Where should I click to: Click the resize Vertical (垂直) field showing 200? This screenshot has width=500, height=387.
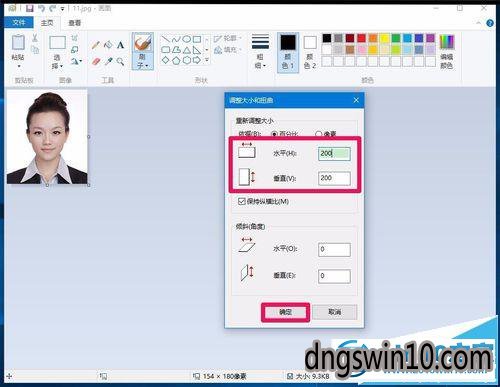click(x=334, y=178)
